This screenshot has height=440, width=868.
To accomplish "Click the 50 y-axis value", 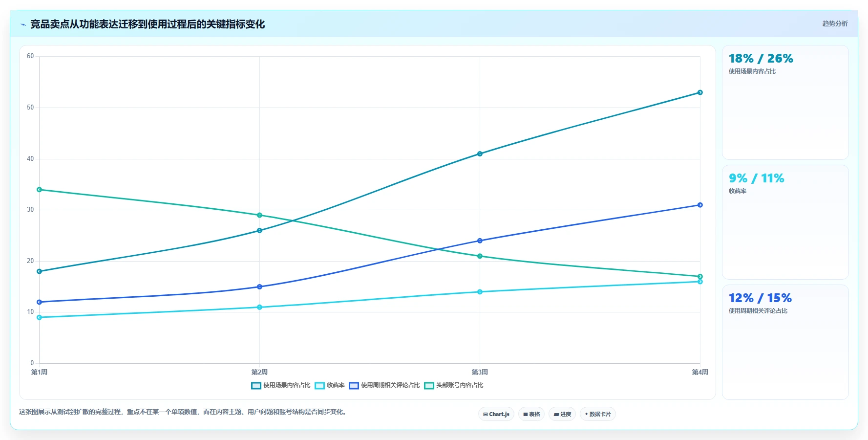I will [x=30, y=108].
